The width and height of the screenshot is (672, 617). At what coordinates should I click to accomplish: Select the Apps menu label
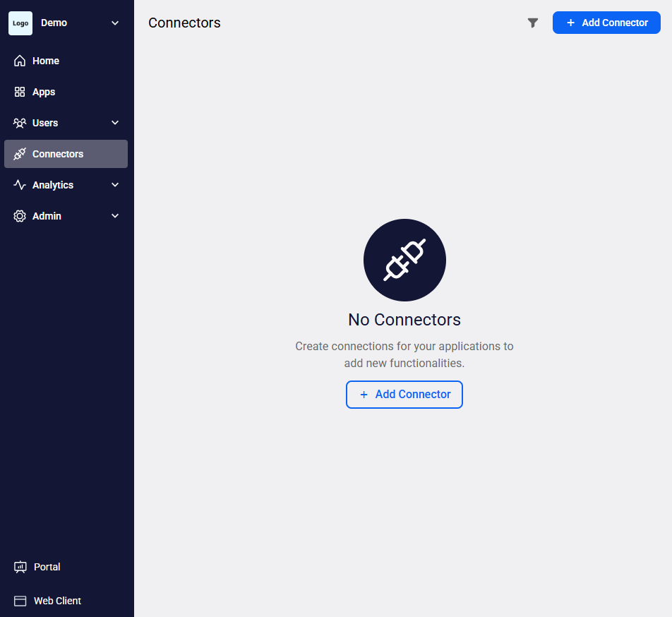(44, 92)
